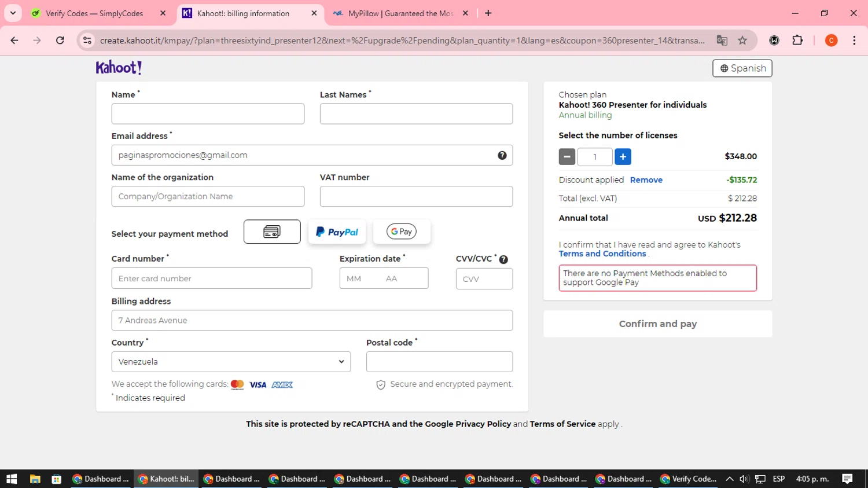Increase the number of licenses
This screenshot has height=488, width=868.
click(623, 156)
